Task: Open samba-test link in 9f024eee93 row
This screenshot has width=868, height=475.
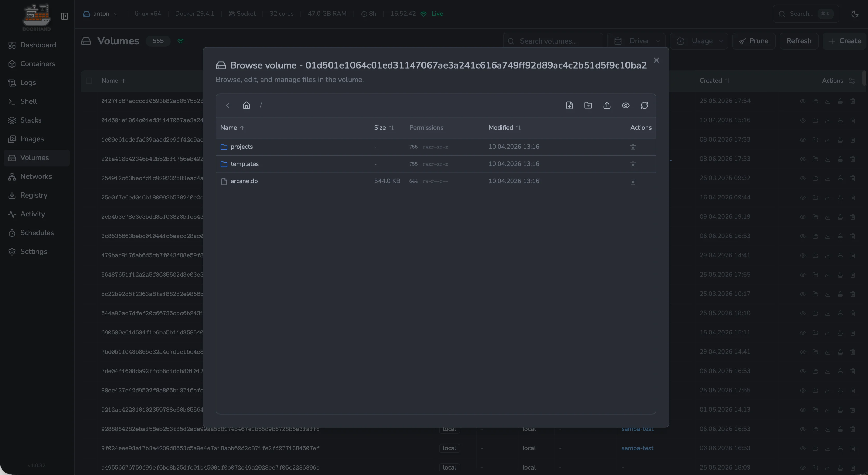Action: 637,448
